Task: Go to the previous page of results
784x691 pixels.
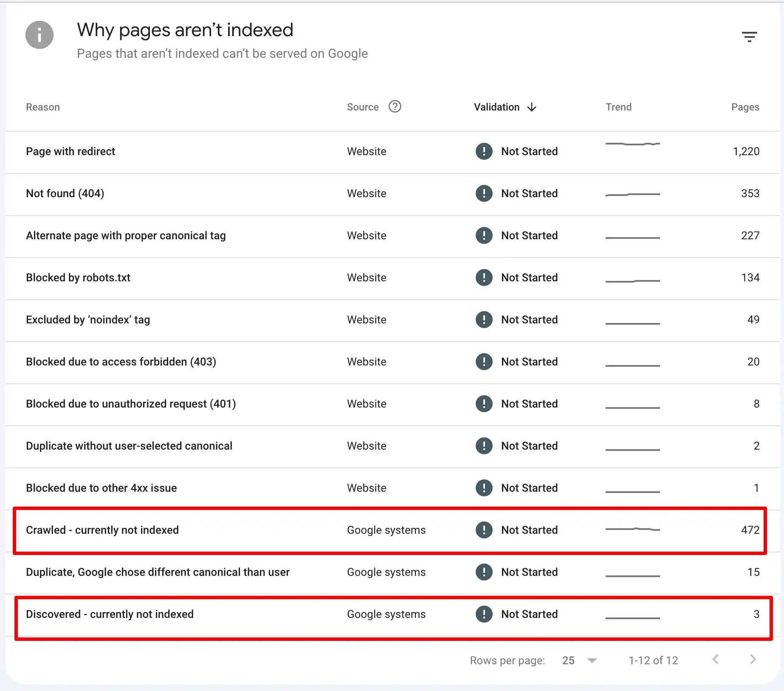Action: click(x=716, y=659)
